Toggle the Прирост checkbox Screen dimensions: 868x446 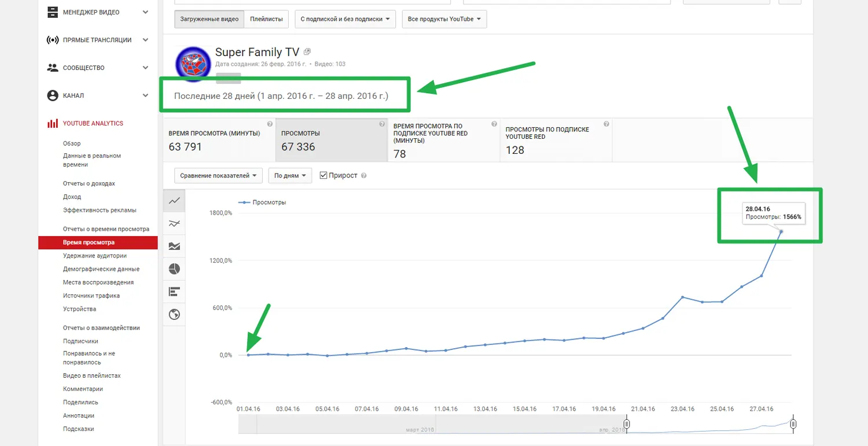tap(323, 175)
